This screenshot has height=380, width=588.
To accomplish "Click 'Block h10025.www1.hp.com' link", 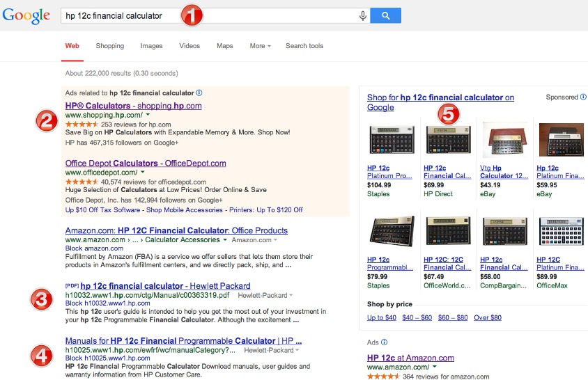I will [x=107, y=358].
